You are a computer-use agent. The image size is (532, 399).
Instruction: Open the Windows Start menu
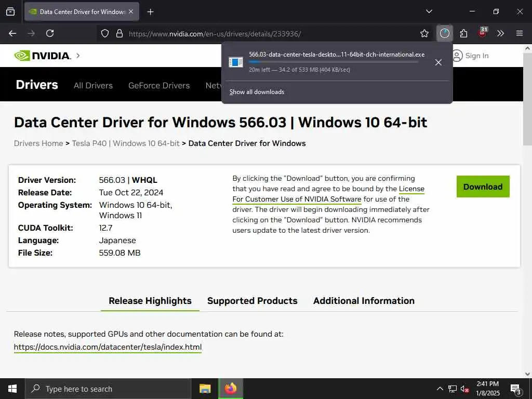[x=12, y=389]
